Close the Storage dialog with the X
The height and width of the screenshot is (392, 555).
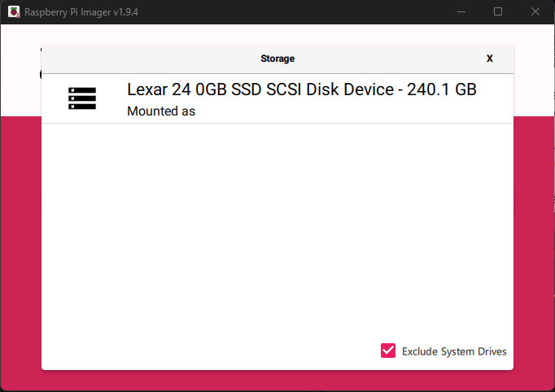tap(490, 59)
